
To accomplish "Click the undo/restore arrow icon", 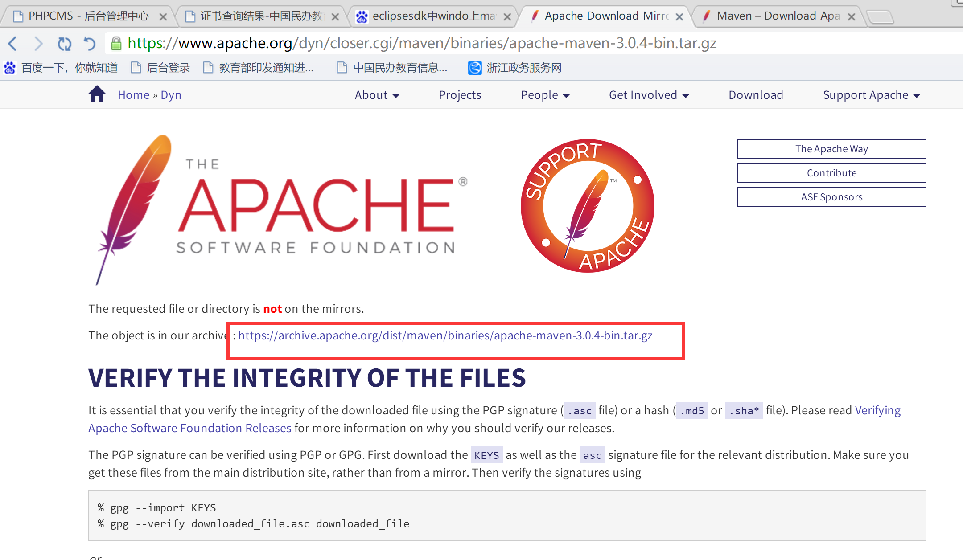I will [90, 43].
